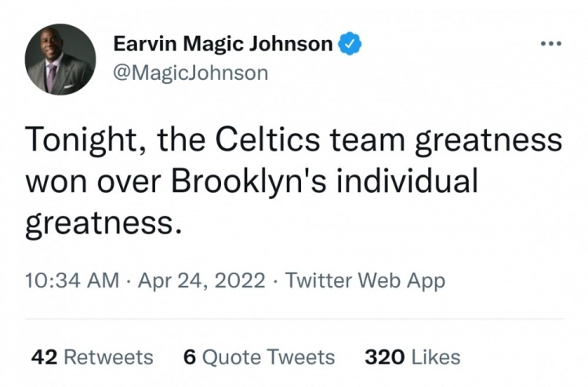Open the Twitter Web App source link
Screen dimensions: 588x387
pos(365,280)
